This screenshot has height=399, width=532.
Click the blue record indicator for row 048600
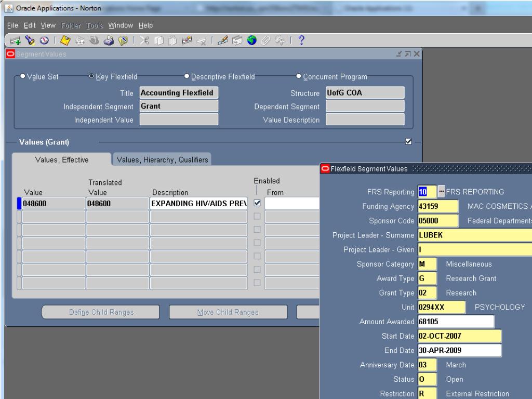[19, 203]
